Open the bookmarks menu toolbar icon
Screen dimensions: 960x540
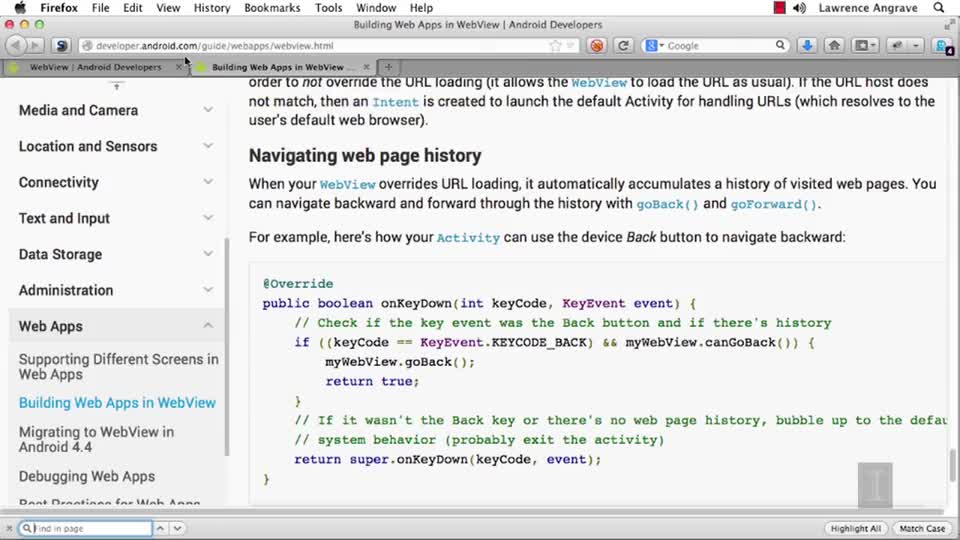tap(865, 45)
